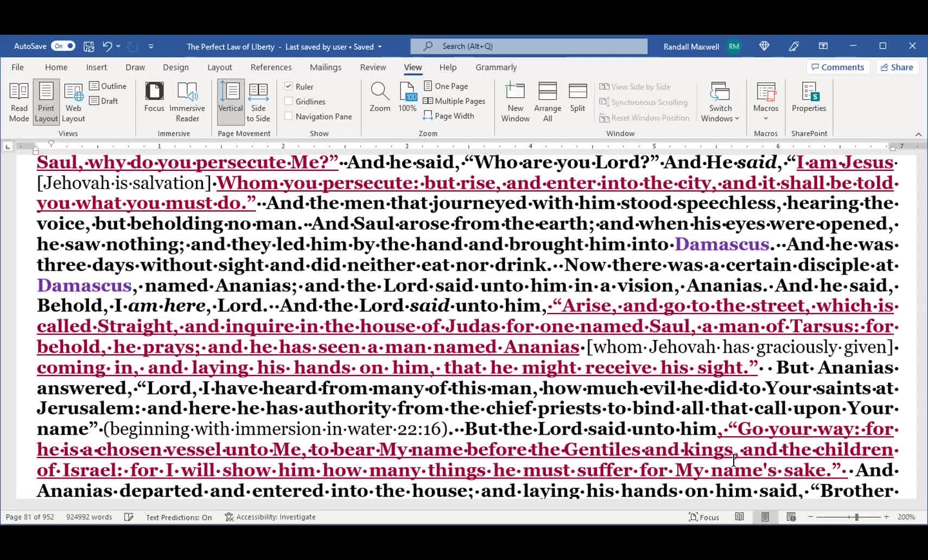Viewport: 928px width, 560px height.
Task: Switch to the Home tab
Action: [x=56, y=67]
